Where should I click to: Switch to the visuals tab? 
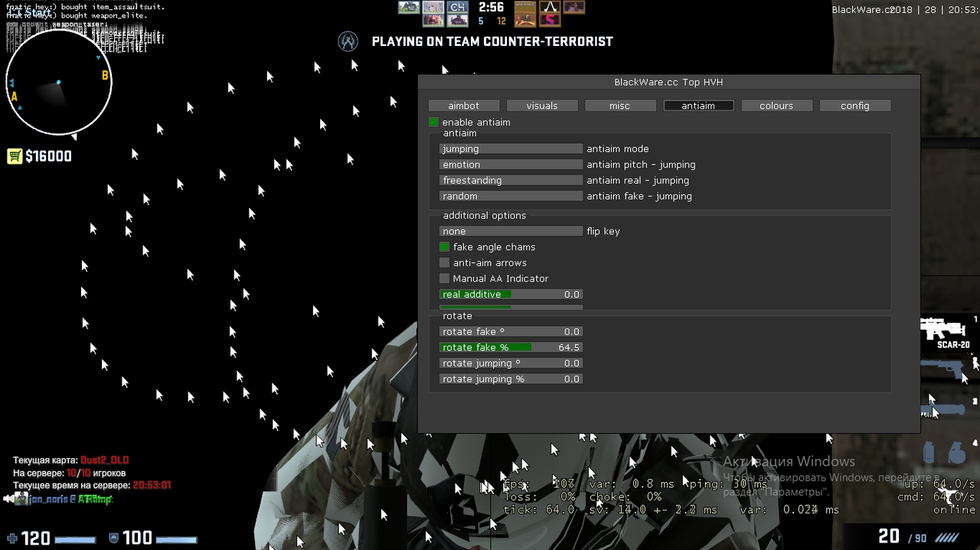click(x=542, y=106)
